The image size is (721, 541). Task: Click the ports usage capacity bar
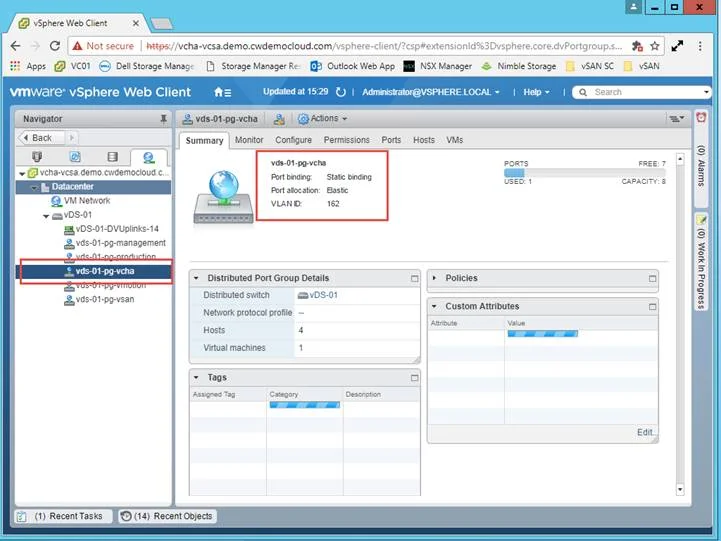pyautogui.click(x=584, y=173)
